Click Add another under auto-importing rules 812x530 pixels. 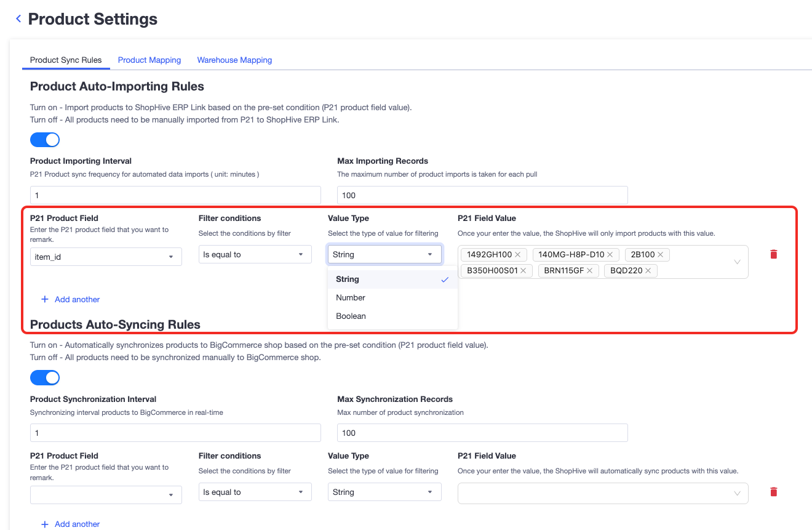click(x=71, y=300)
